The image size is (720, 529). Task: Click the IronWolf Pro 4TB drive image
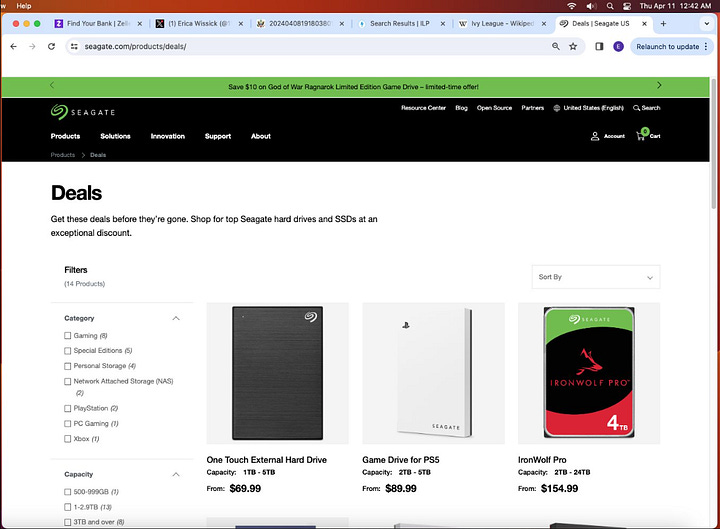point(589,373)
